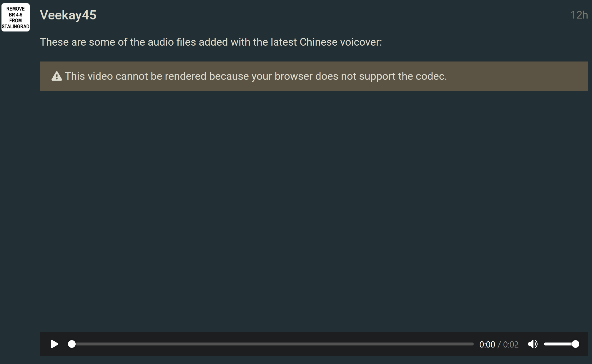Click the volume slider handle
This screenshot has height=364, width=592.
pos(576,344)
